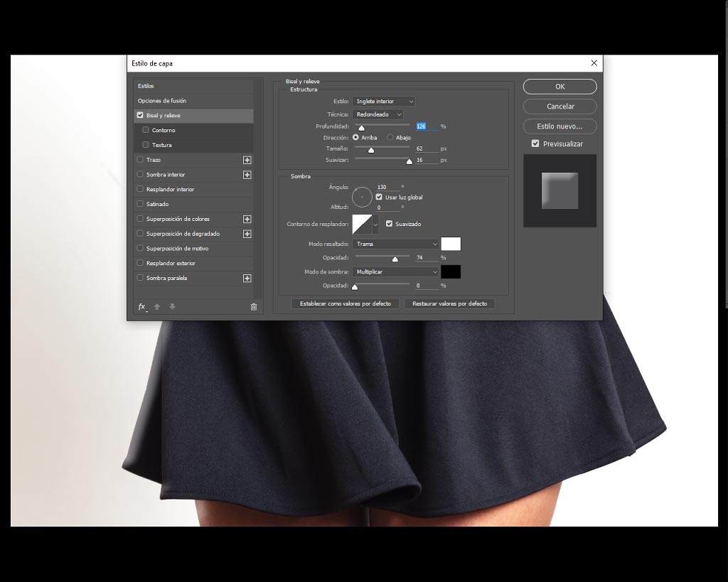728x582 pixels.
Task: Open the Técnica dropdown showing Redondeado
Action: point(378,114)
